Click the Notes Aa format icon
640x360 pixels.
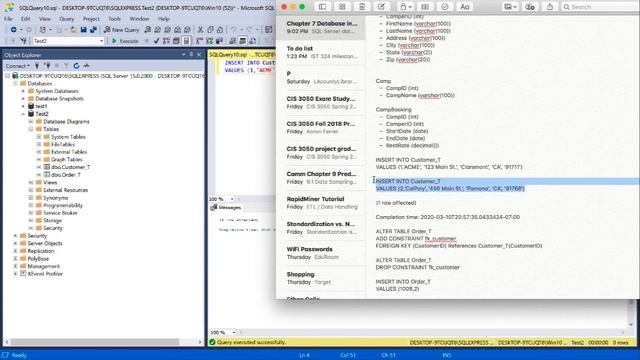coord(464,7)
